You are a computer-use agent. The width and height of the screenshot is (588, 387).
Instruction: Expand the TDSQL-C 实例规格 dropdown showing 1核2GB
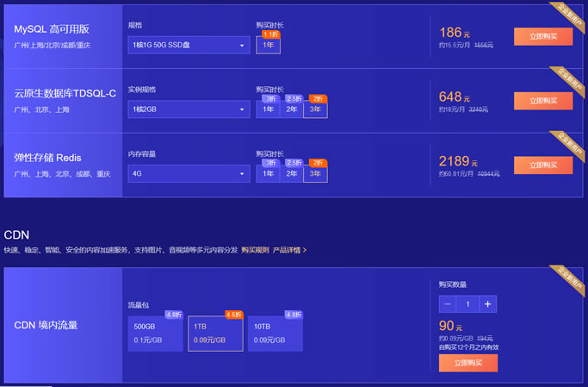(x=189, y=109)
